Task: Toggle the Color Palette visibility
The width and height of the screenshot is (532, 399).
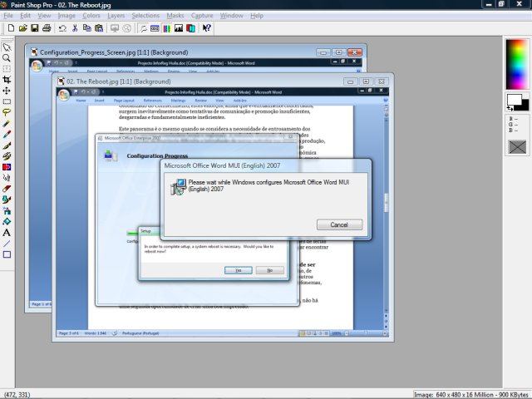Action: [166, 28]
